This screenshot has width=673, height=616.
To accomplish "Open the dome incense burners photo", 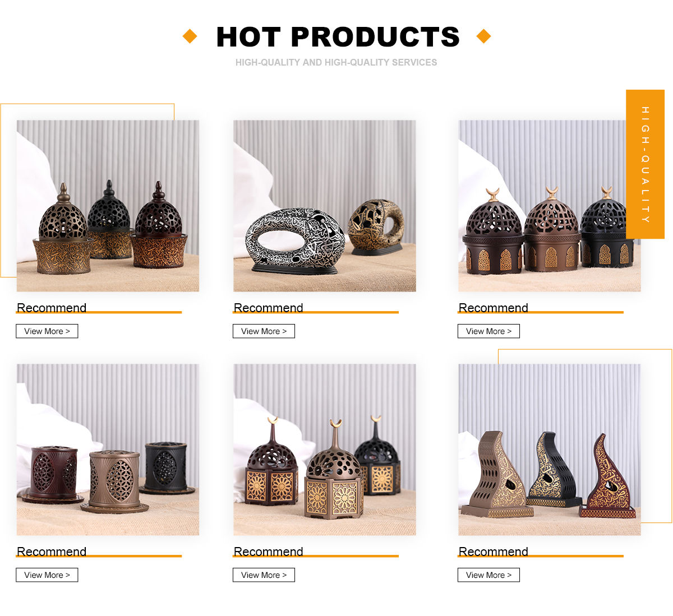I will coord(108,206).
